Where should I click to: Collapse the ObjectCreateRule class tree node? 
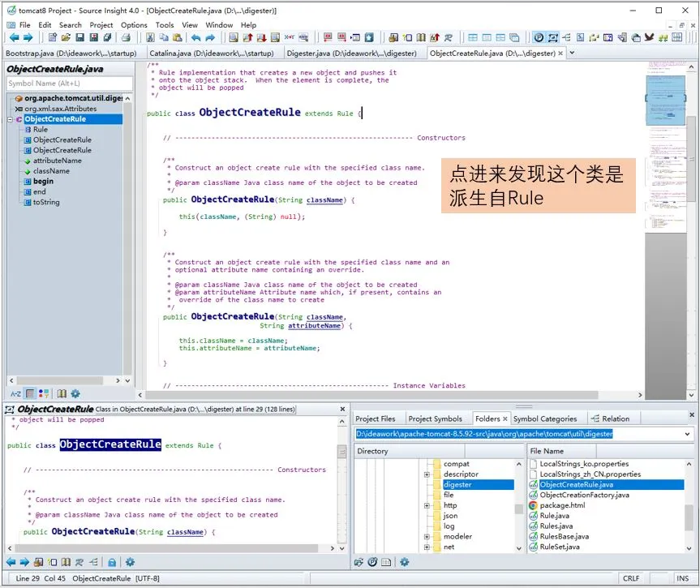11,119
